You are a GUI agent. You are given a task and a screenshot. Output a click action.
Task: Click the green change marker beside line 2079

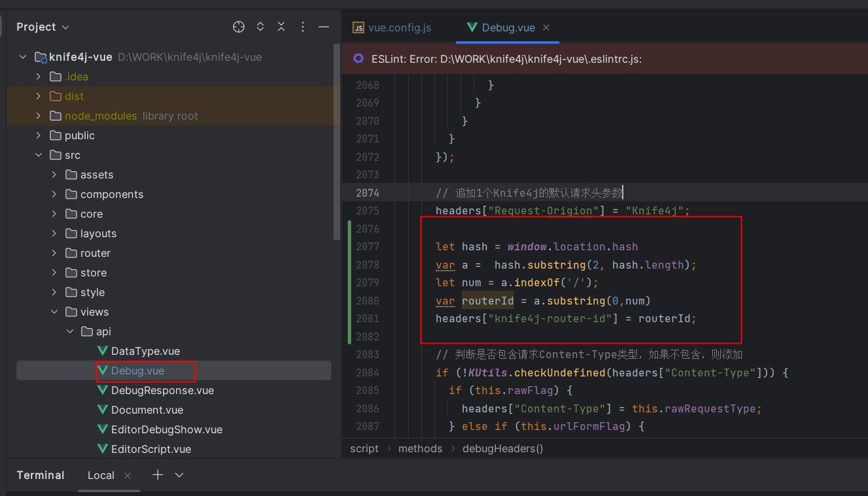[350, 282]
